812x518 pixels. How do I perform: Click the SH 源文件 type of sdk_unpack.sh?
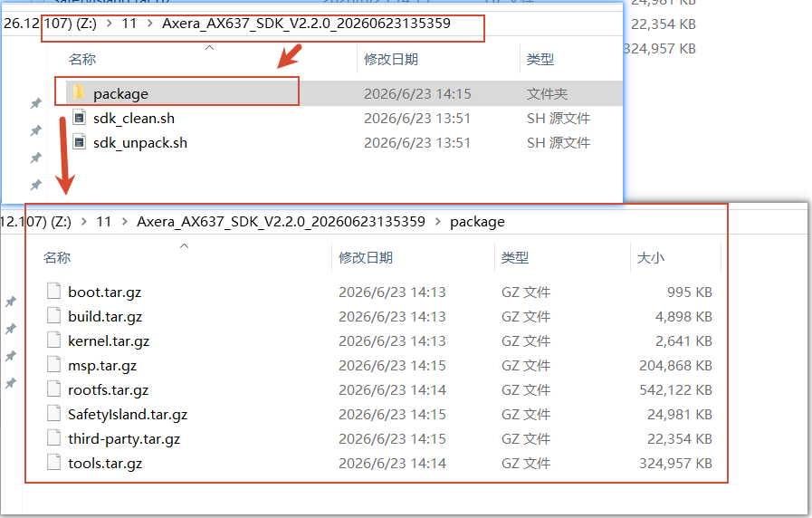click(559, 142)
